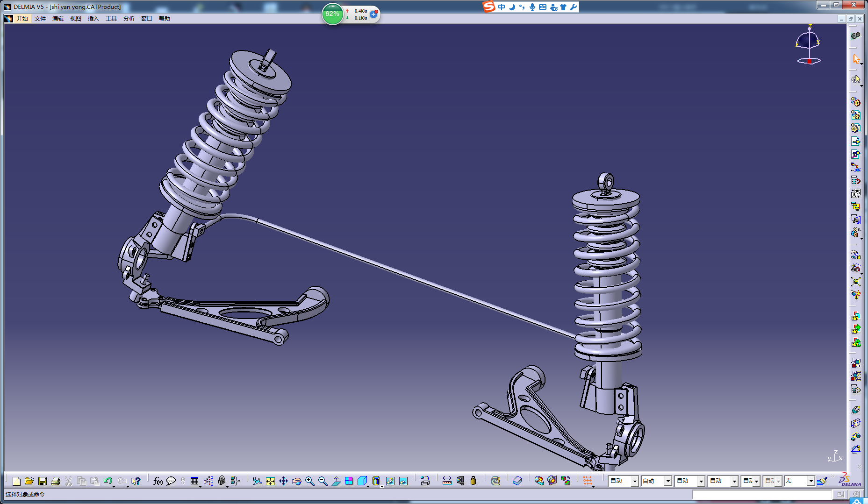Screen dimensions: 868x504
Task: Click the Open file folder icon
Action: coord(29,481)
